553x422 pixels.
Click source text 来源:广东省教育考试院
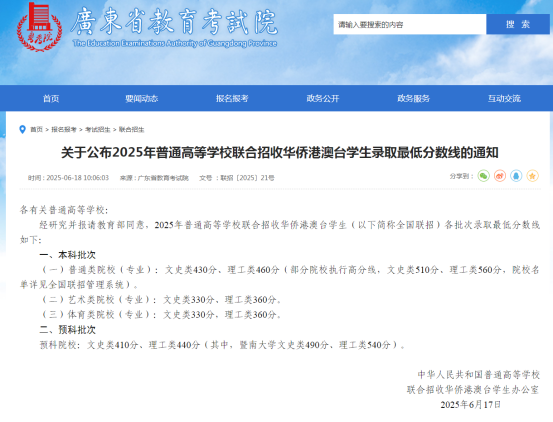coord(154,178)
